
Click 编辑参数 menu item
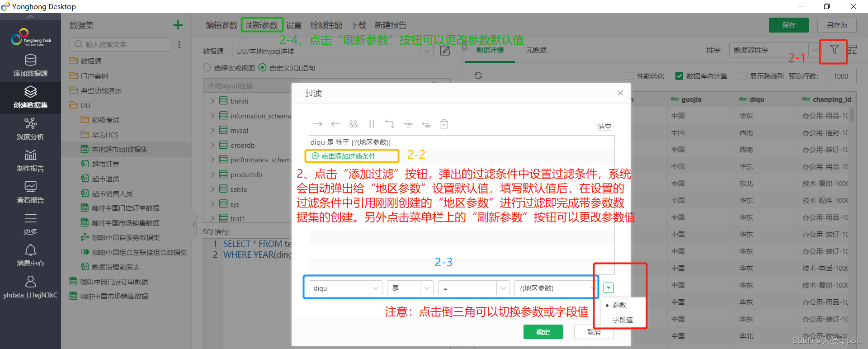click(222, 25)
